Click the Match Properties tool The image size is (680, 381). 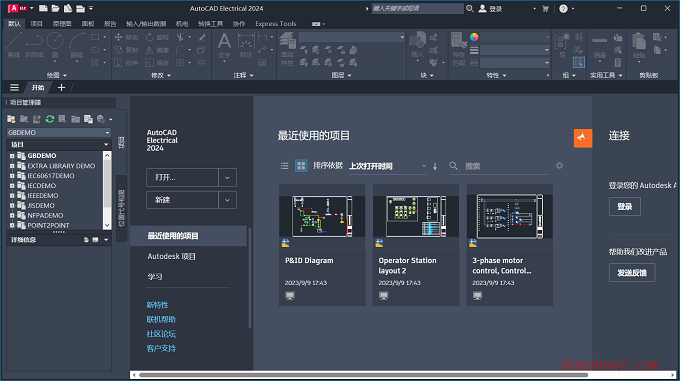pos(458,49)
